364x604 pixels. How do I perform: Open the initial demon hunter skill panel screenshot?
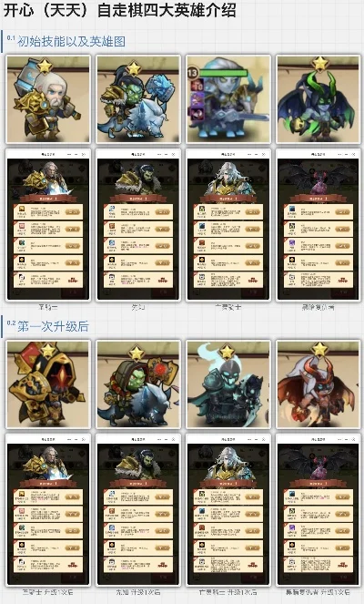point(318,225)
